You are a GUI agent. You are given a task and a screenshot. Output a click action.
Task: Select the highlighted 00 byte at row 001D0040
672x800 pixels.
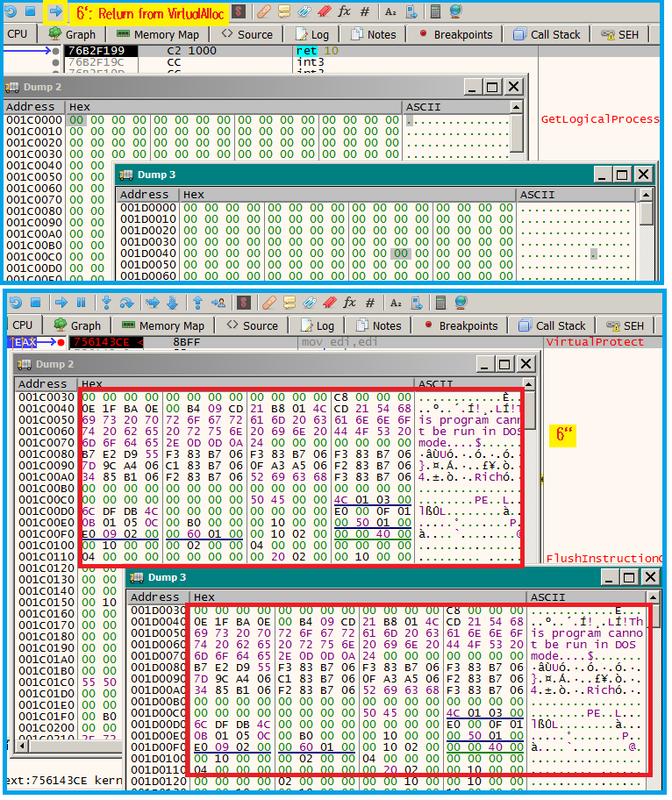point(401,254)
